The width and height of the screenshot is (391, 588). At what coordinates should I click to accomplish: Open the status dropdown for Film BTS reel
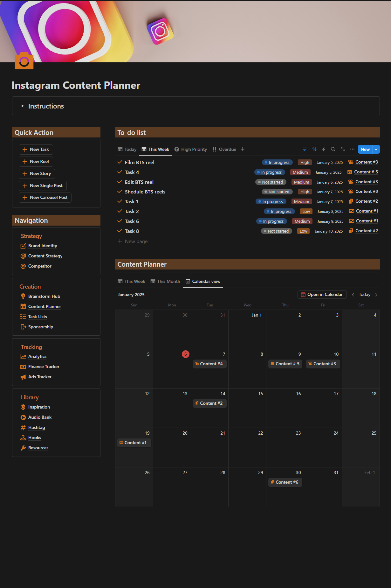pos(277,162)
